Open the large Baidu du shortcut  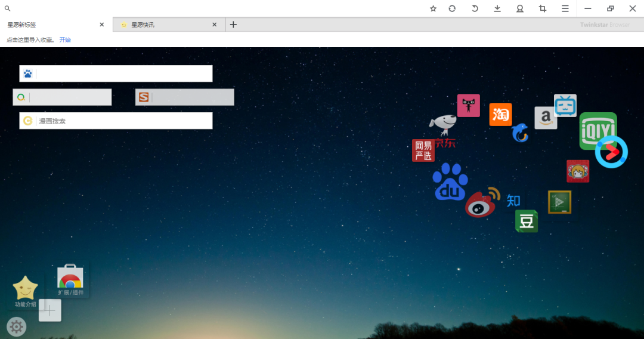pos(450,182)
